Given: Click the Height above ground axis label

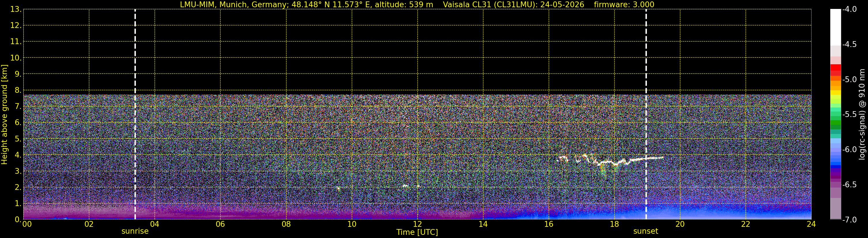Looking at the screenshot, I should pos(4,115).
